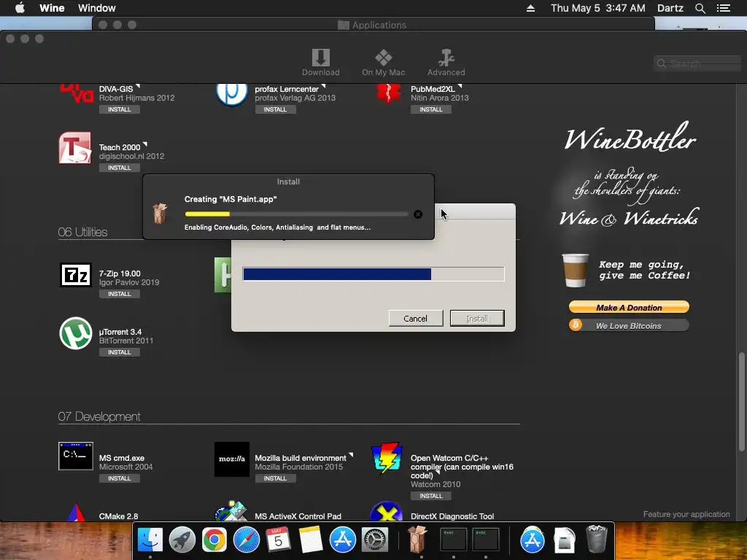
Task: Click the coffee cup image
Action: click(575, 271)
